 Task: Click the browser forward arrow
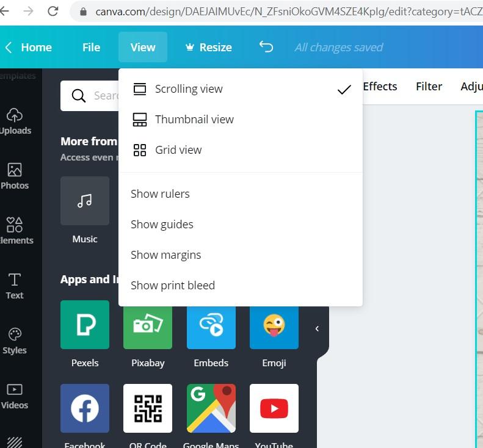click(29, 12)
